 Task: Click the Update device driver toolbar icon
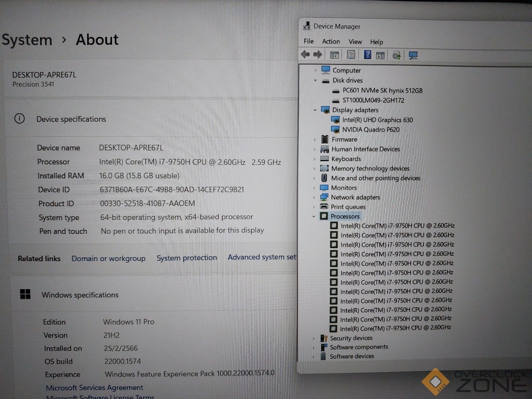coord(396,55)
